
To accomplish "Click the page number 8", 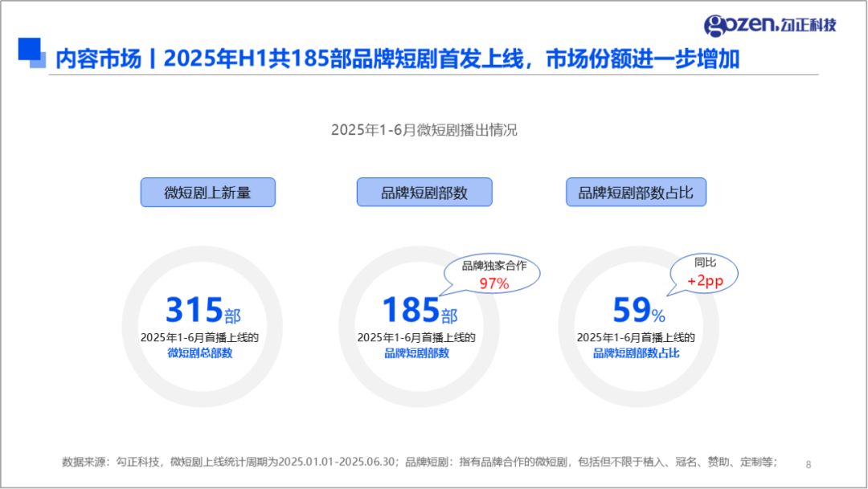I will click(810, 463).
